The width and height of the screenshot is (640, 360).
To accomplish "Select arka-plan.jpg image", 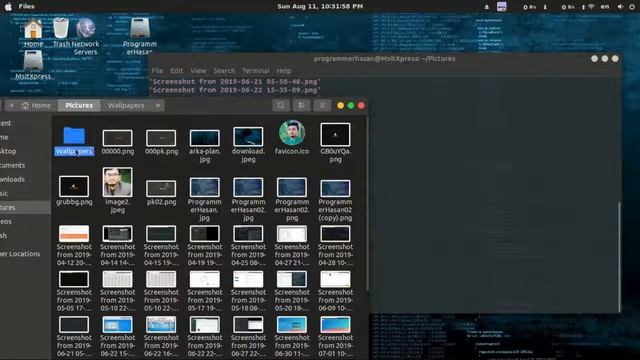I will (204, 138).
